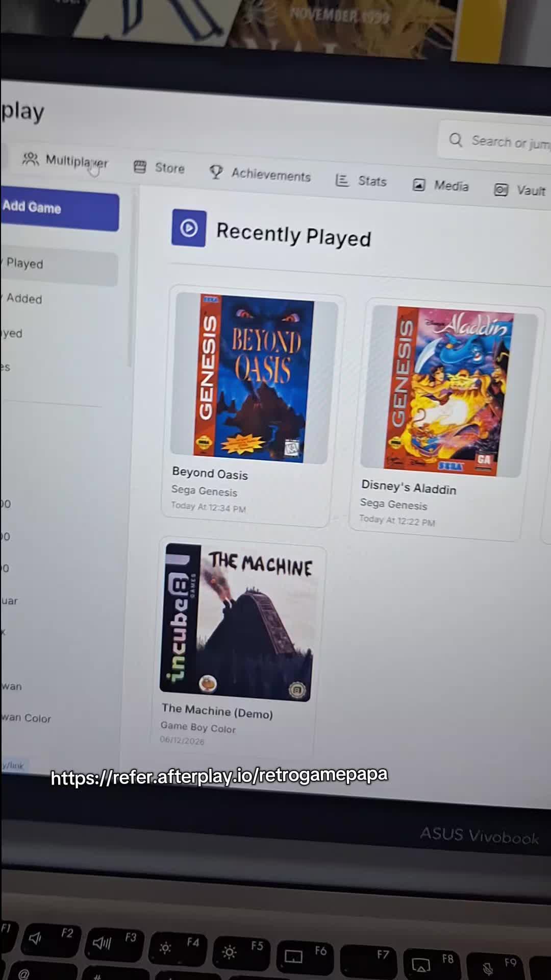Click the search magnifier icon
This screenshot has width=551, height=980.
coord(456,140)
